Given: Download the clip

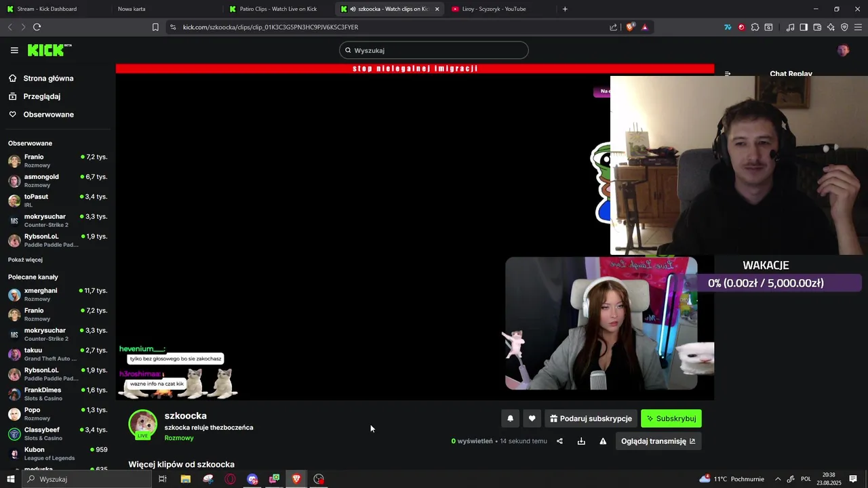Looking at the screenshot, I should pos(581,441).
